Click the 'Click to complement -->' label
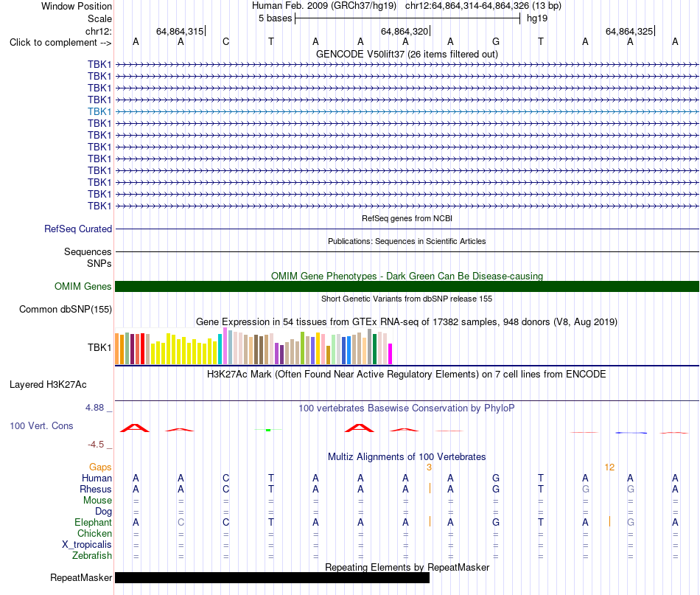The image size is (700, 595). click(x=60, y=43)
